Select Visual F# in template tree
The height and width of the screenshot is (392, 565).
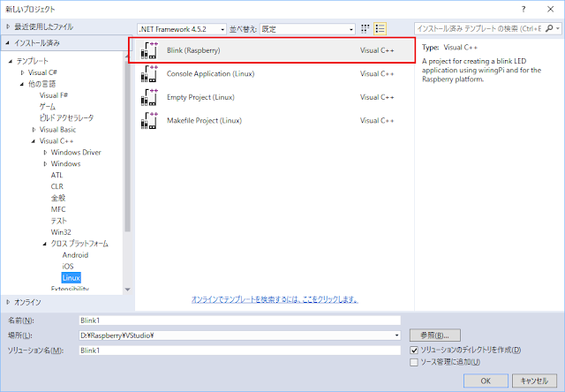pyautogui.click(x=54, y=95)
